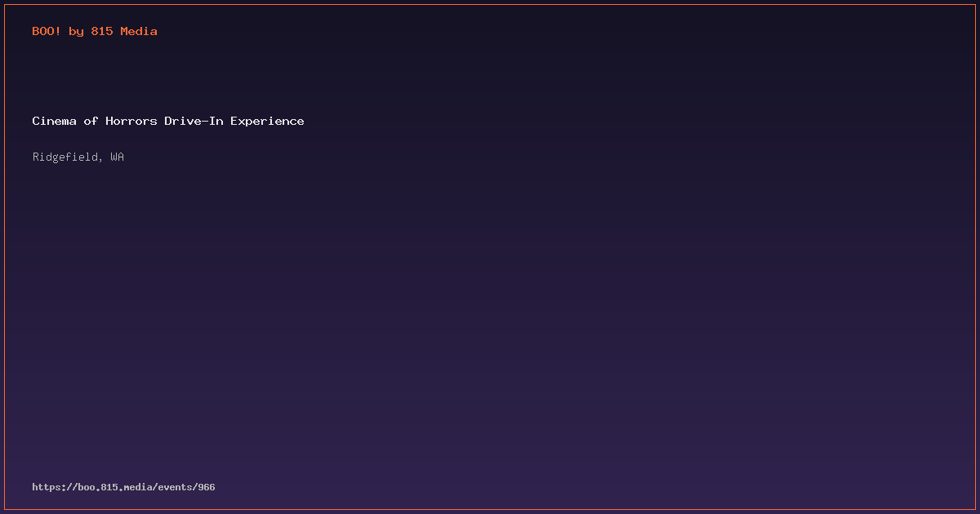This screenshot has width=980, height=514.
Task: Click the Ridgefield, WA location text
Action: click(78, 157)
